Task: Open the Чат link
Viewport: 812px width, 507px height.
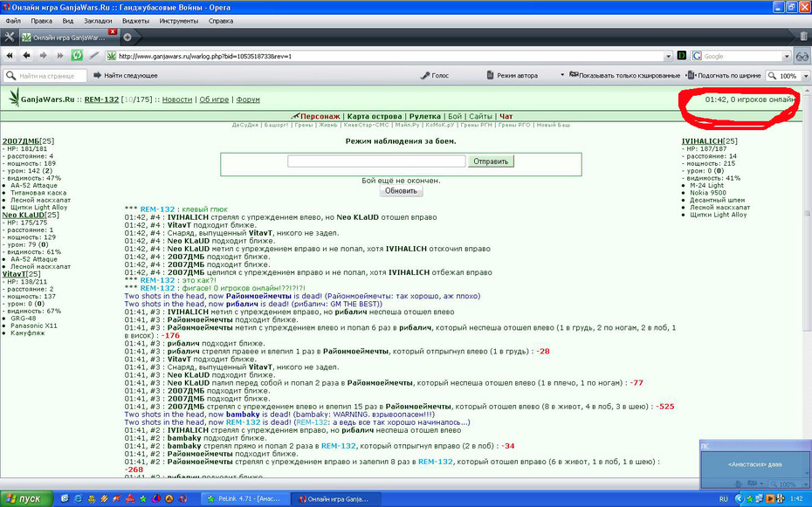Action: coord(506,116)
